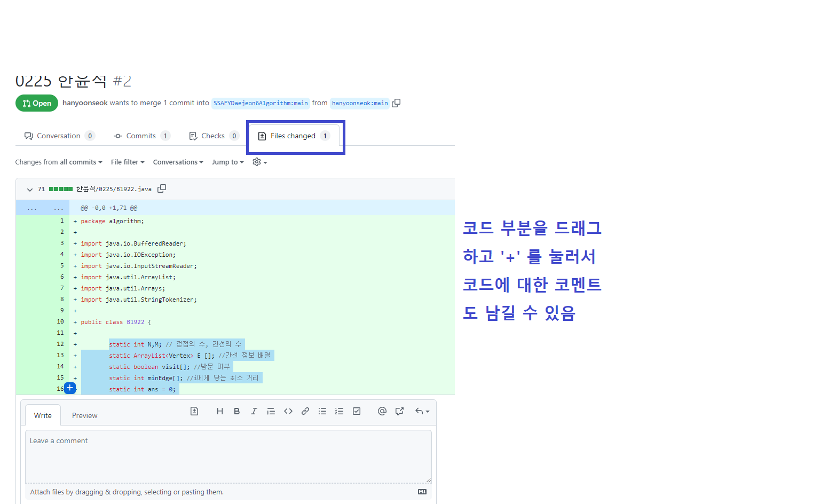Add bulleted list icon
Screen dimensions: 836x504
[x=322, y=411]
